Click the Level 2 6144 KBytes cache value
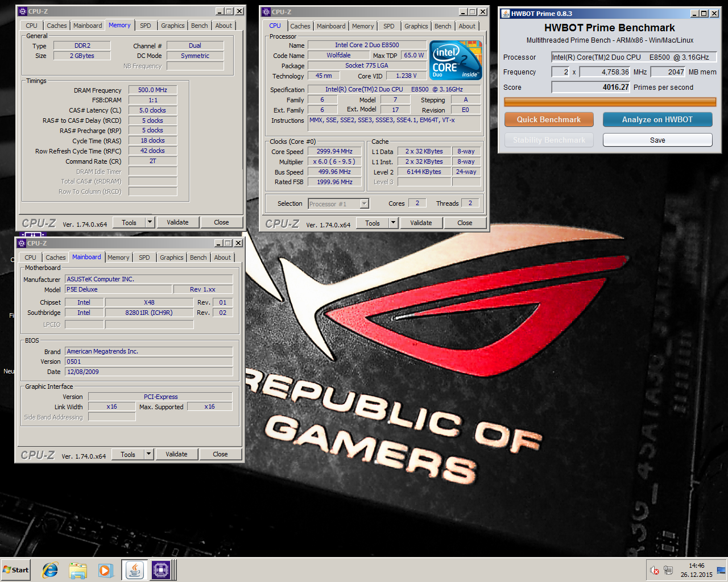Screen dimensions: 728x582 [x=424, y=172]
